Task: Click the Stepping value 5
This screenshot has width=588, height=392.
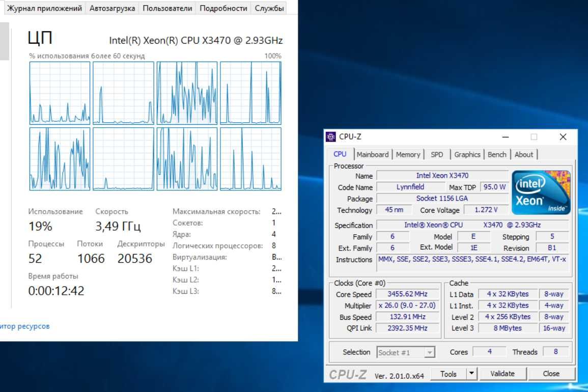Action: pyautogui.click(x=552, y=236)
